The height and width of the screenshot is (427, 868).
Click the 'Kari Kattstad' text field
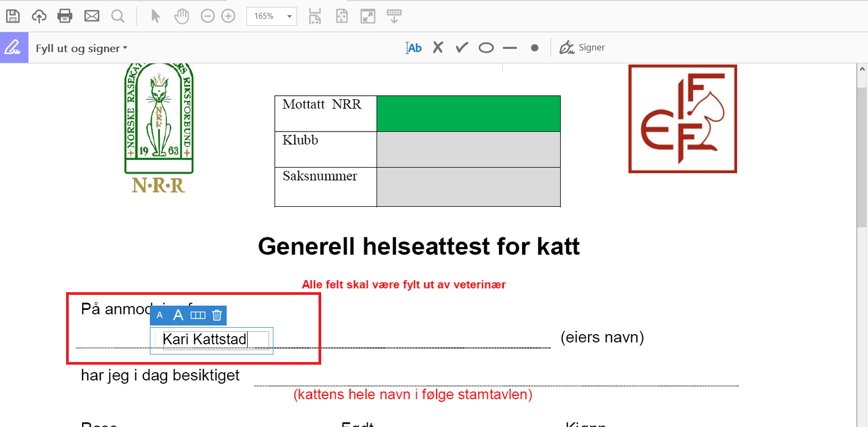[x=212, y=340]
